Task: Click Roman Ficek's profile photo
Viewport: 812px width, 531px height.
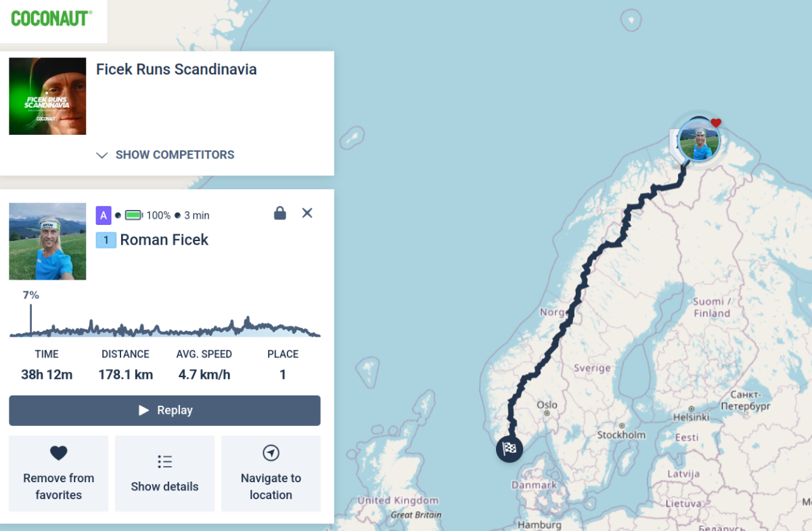Action: pyautogui.click(x=47, y=241)
